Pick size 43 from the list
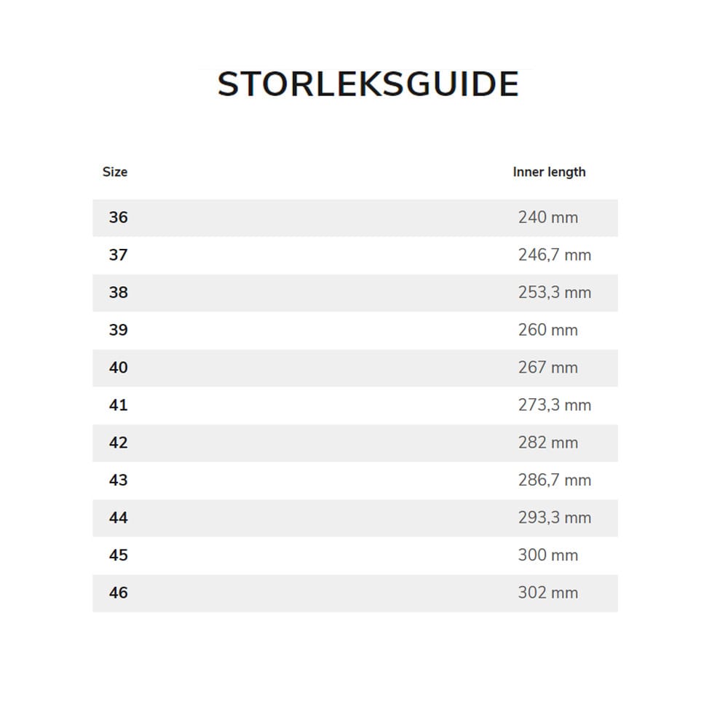Viewport: 728px width, 728px height. point(118,480)
